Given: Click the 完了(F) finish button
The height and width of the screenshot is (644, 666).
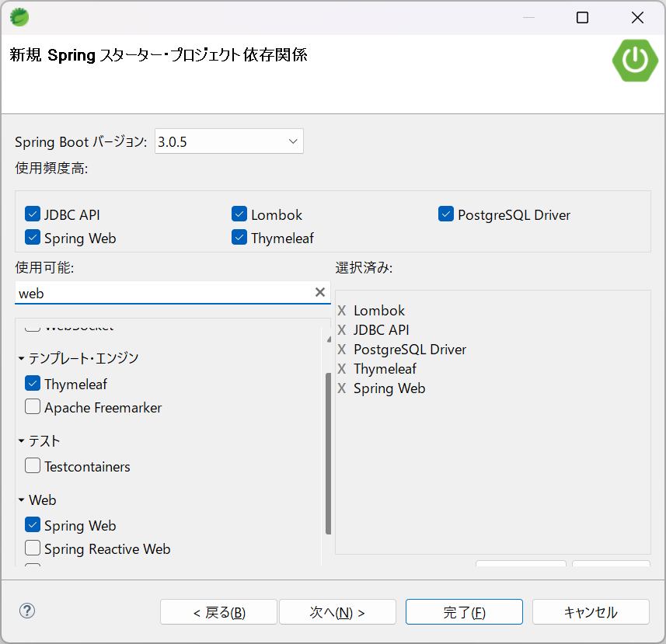Looking at the screenshot, I should pyautogui.click(x=464, y=612).
